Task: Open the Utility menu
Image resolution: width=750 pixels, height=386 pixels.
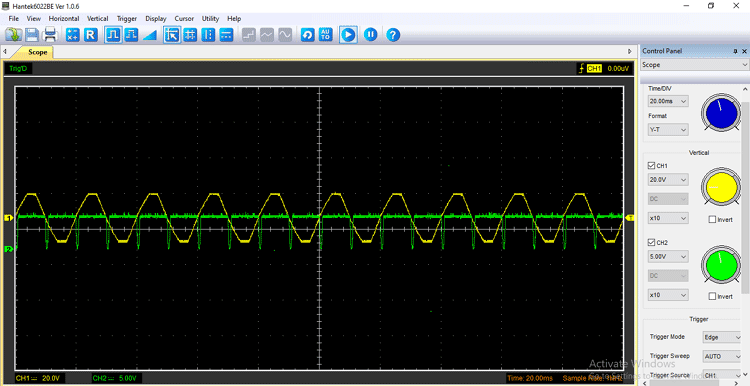Action: click(210, 19)
